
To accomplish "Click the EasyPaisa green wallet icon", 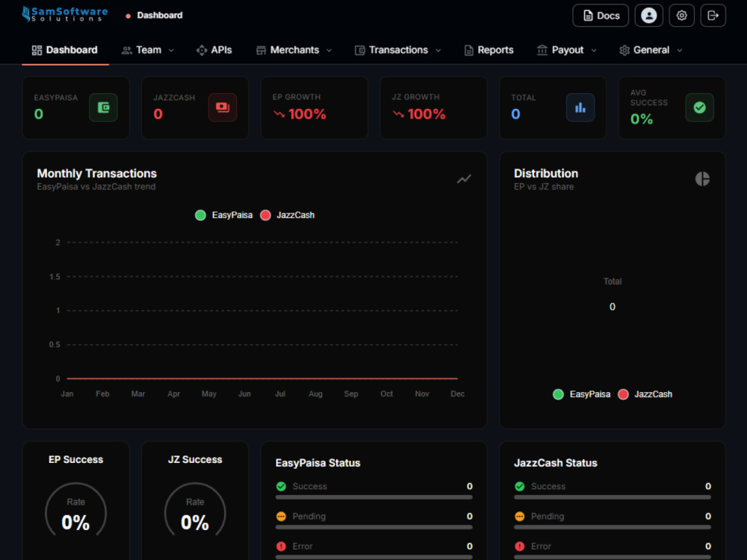I will tap(103, 108).
